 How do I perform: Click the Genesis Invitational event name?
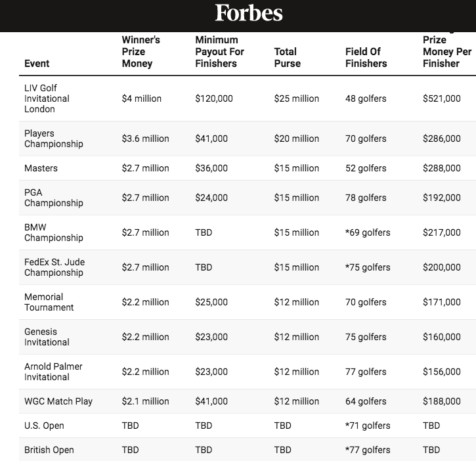point(47,337)
